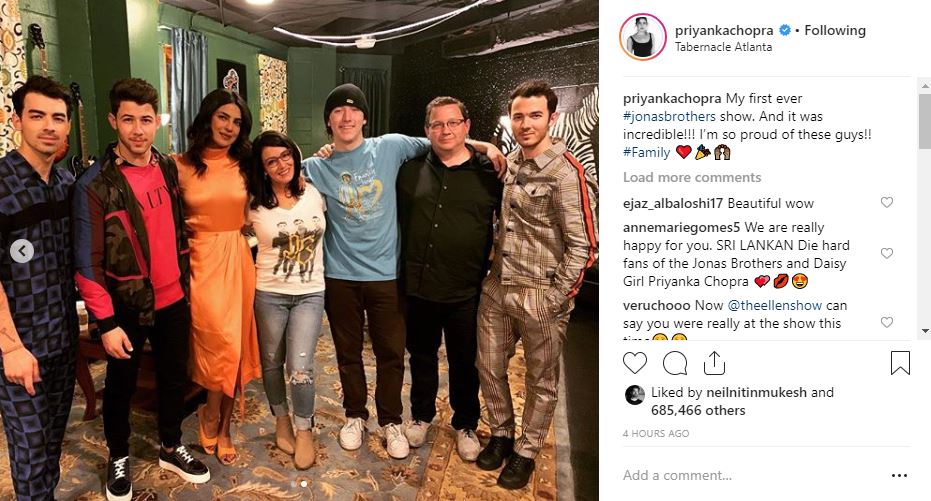The width and height of the screenshot is (931, 501).
Task: Click the comments scrollbar down arrow
Action: (924, 331)
